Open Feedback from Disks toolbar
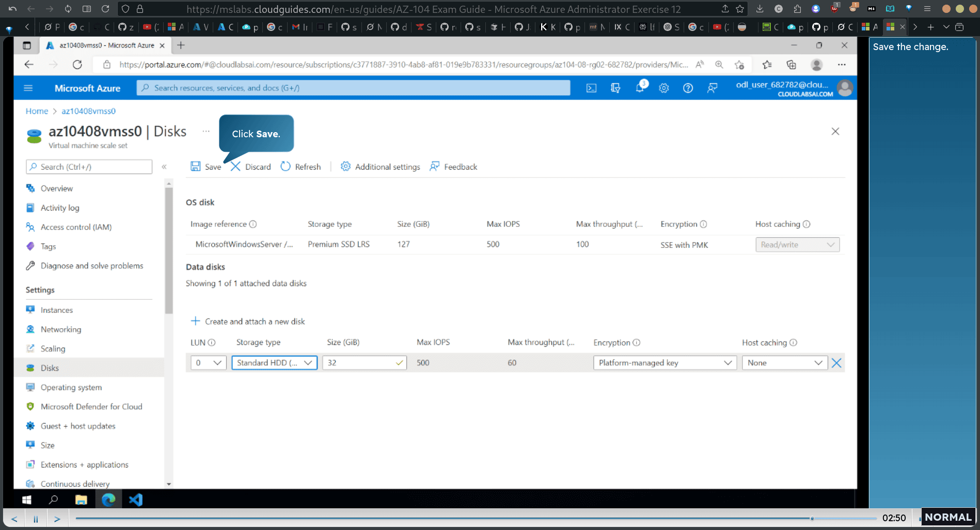Viewport: 980px width, 530px height. coord(453,167)
